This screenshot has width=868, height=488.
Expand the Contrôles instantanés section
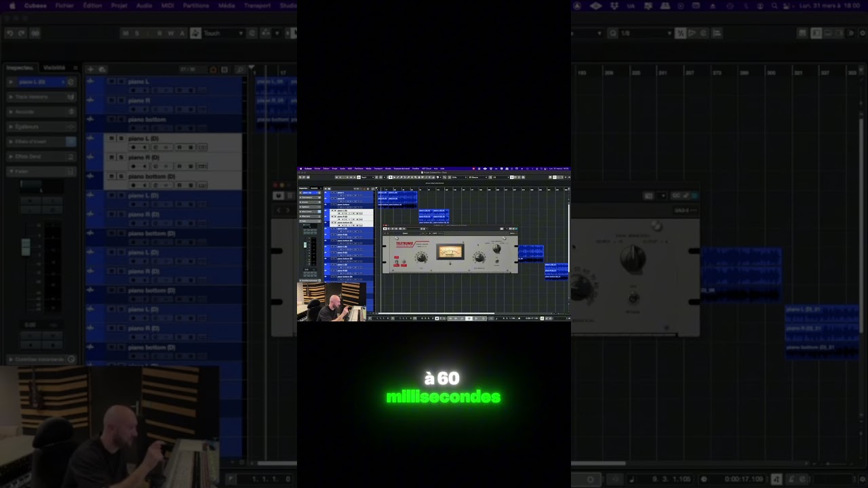[41, 359]
